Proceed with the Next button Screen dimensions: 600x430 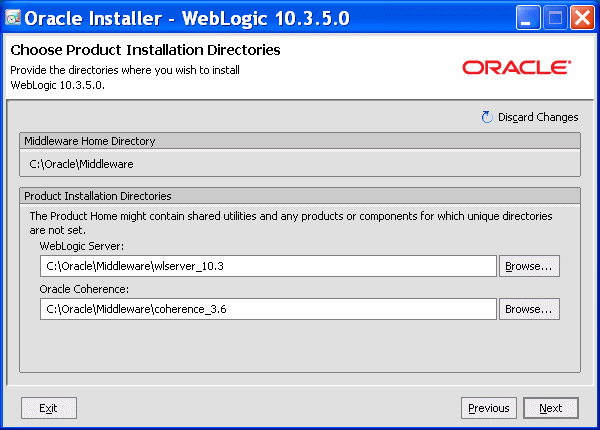pos(551,408)
